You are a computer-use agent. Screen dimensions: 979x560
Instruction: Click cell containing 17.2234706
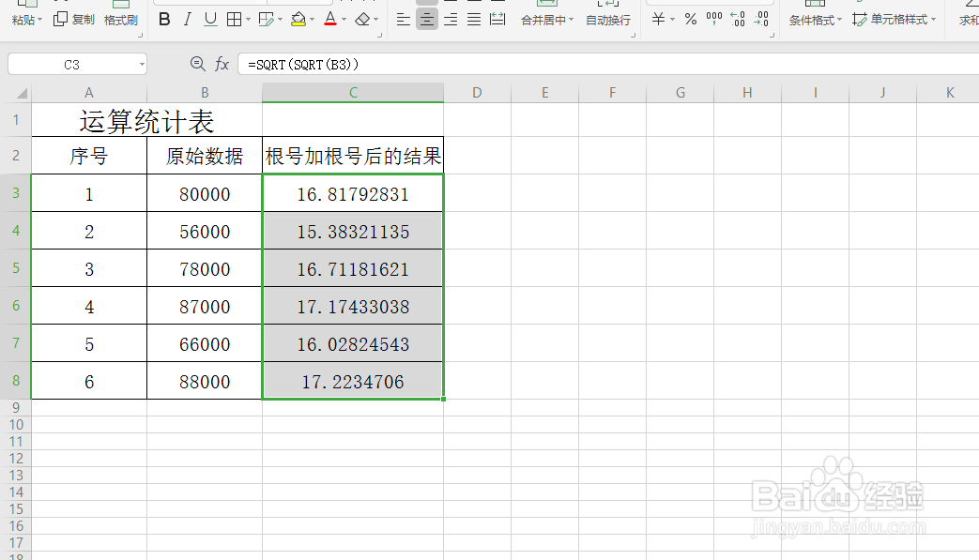click(x=353, y=381)
